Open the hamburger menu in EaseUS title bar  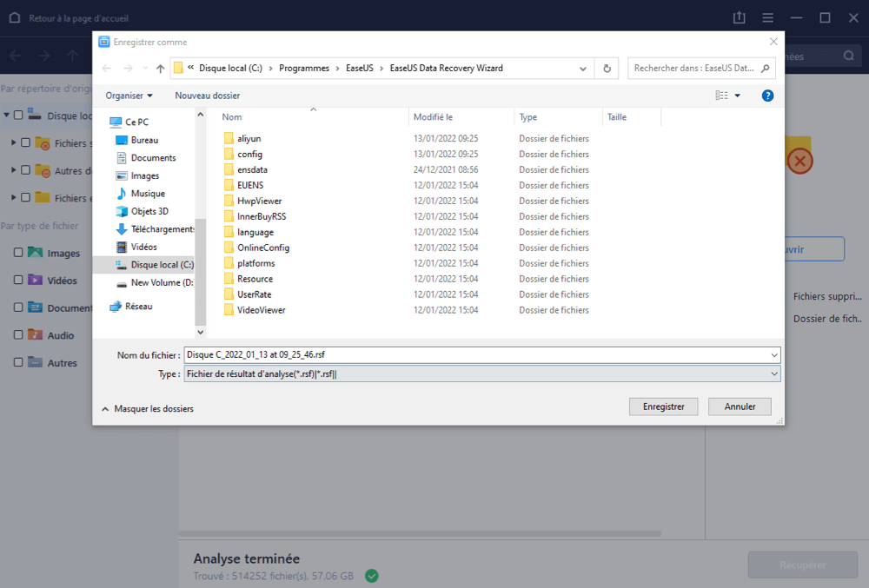coord(767,18)
